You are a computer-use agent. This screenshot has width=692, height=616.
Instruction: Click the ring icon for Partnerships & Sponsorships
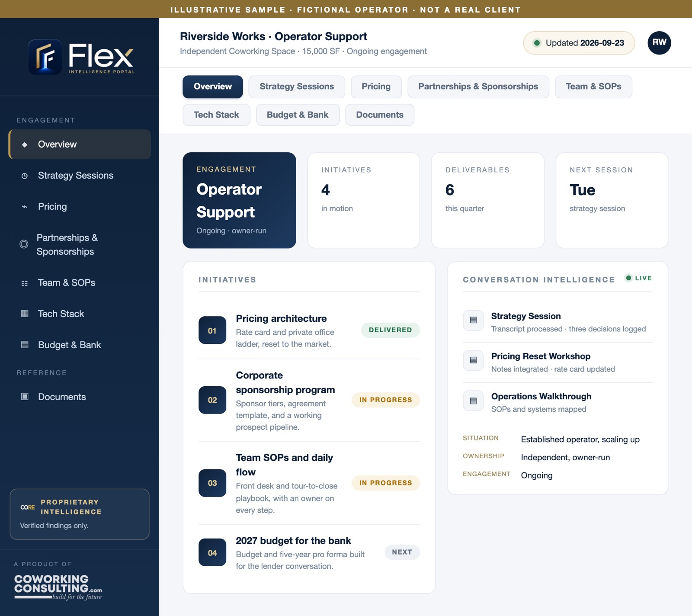[24, 244]
